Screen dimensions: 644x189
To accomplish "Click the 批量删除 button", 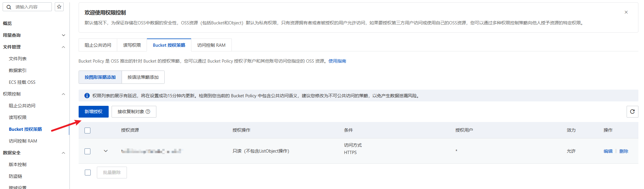I will point(112,173).
